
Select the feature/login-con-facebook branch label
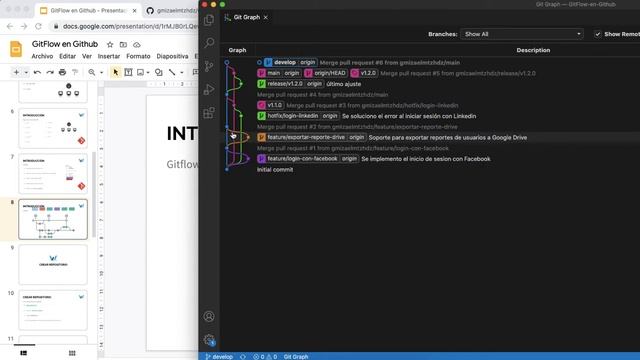302,159
